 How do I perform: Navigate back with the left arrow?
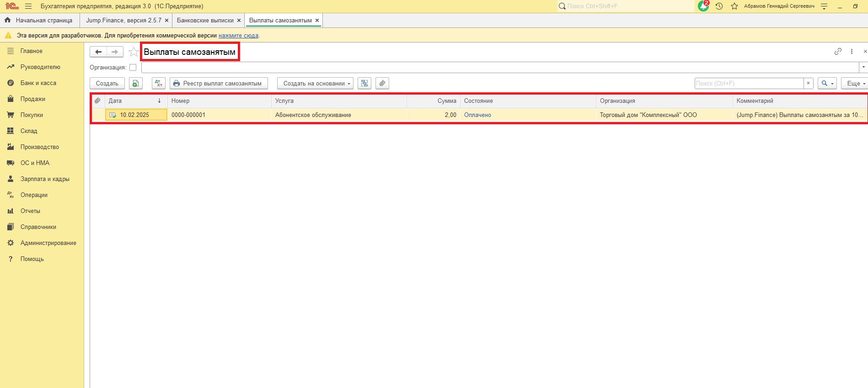tap(98, 52)
